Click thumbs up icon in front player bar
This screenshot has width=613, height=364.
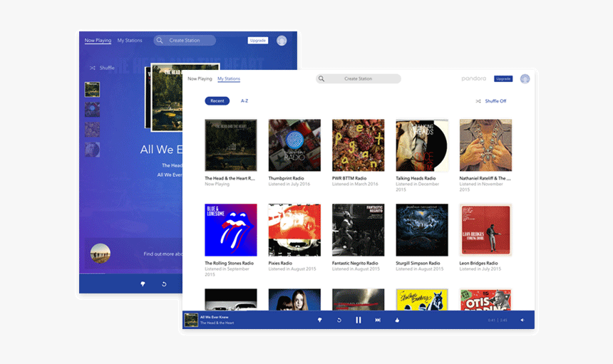(x=397, y=320)
